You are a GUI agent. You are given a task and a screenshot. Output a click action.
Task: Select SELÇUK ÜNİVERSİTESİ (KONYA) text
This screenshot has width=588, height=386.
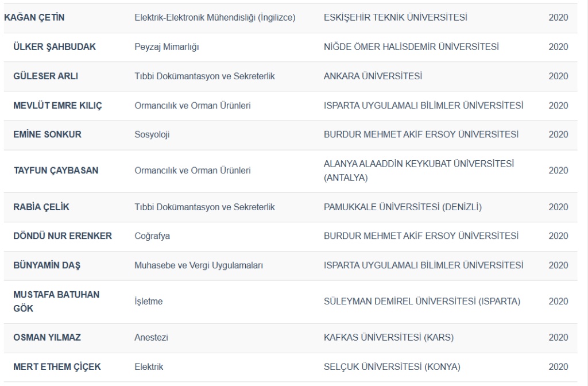(392, 367)
